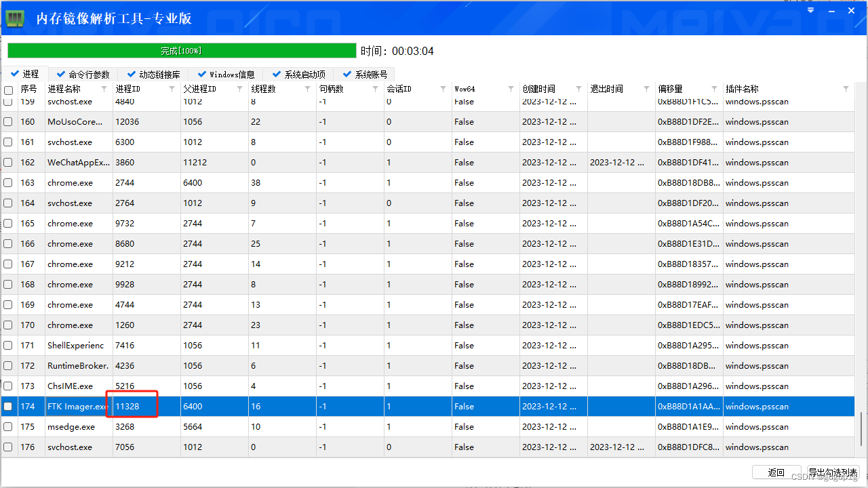The width and height of the screenshot is (868, 488).
Task: Sort by the 进程名称 column header text
Action: tap(64, 89)
